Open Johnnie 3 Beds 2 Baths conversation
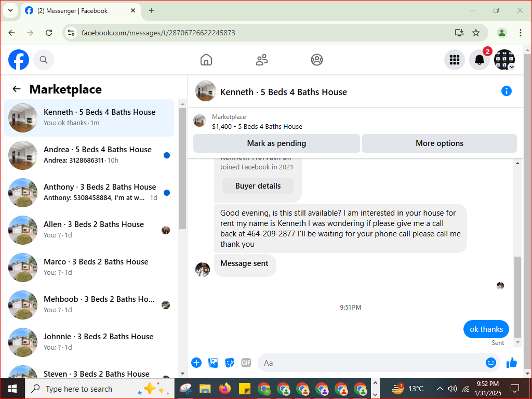This screenshot has width=532, height=399. [x=89, y=342]
